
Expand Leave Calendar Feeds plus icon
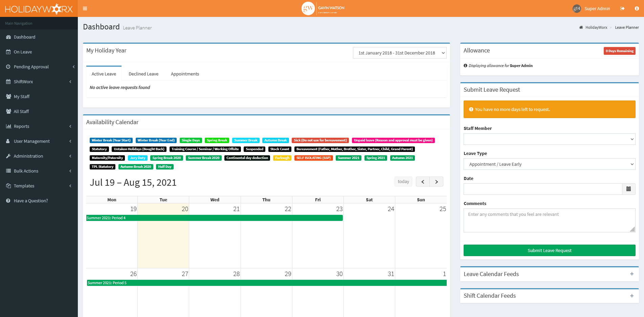click(631, 274)
